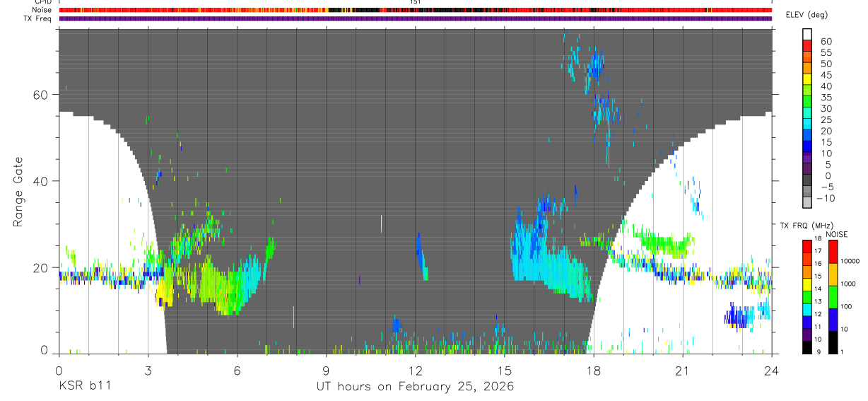Pick the yellow swatch in the ELEV legend

coord(807,79)
